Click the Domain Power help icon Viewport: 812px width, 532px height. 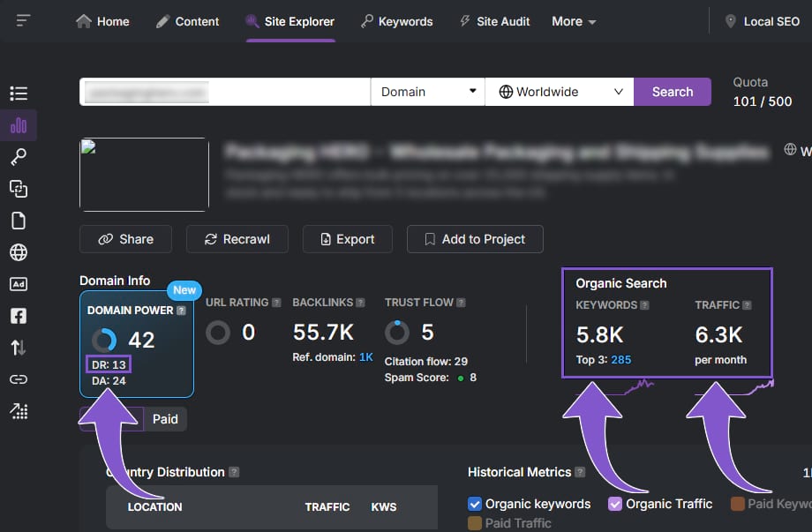tap(181, 311)
